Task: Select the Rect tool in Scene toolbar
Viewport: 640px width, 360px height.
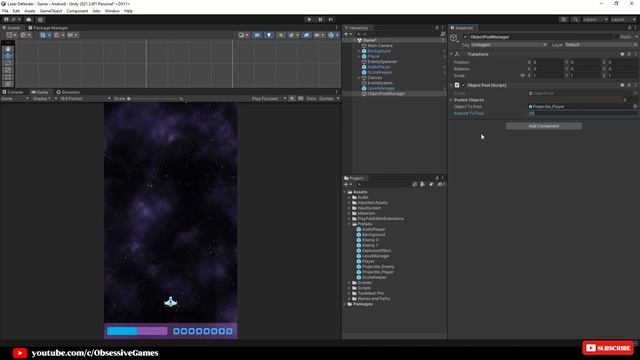Action: click(x=8, y=77)
